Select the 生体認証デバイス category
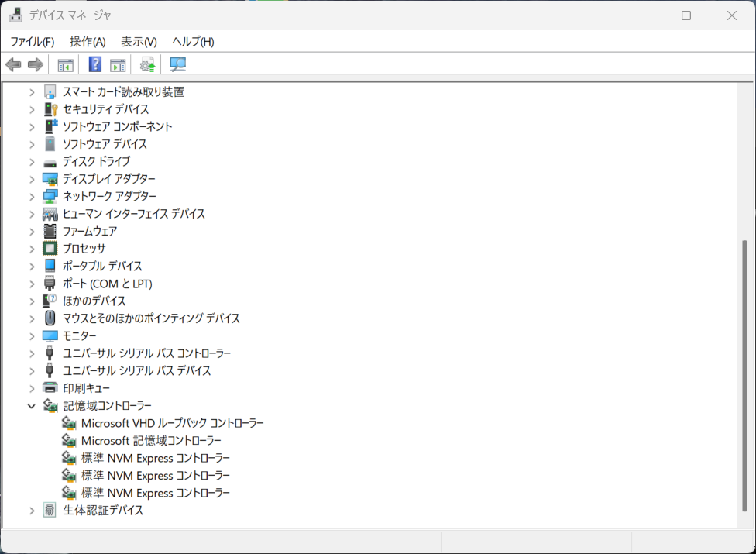 (x=103, y=511)
